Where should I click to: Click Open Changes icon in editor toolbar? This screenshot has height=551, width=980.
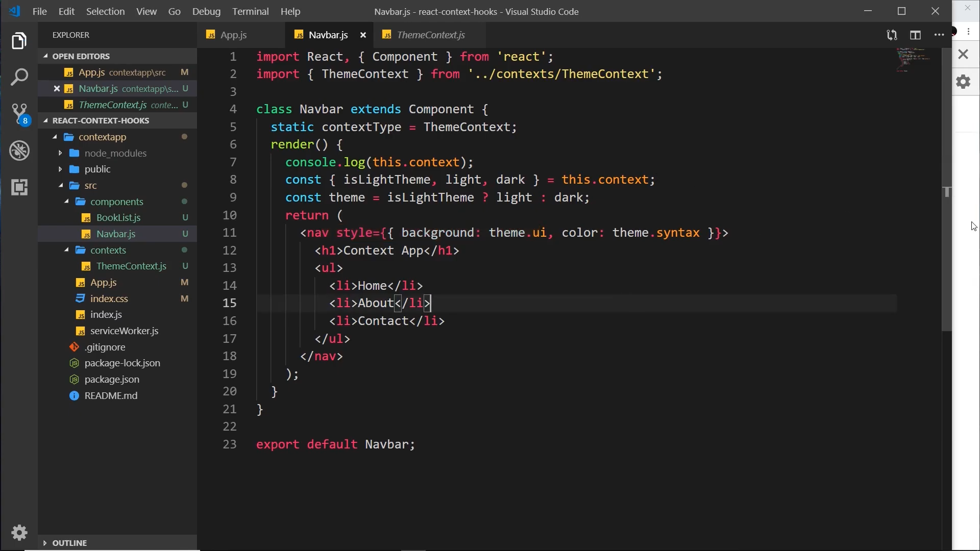tap(892, 35)
